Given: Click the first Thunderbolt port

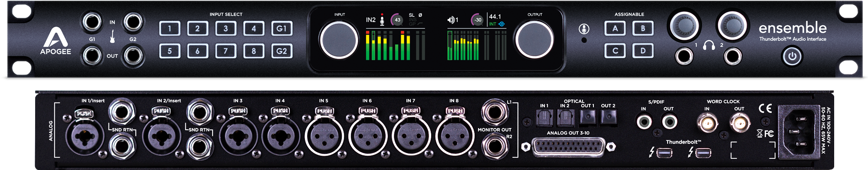Looking at the screenshot, I should (664, 153).
